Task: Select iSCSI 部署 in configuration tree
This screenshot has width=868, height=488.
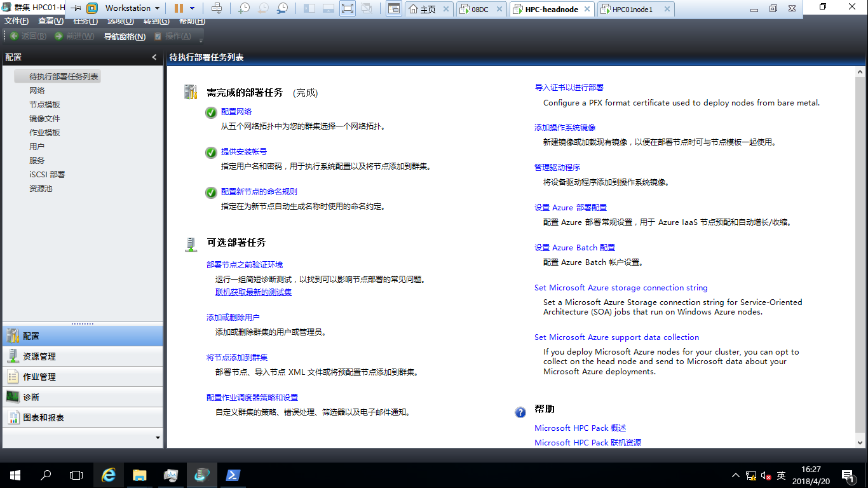Action: coord(47,175)
